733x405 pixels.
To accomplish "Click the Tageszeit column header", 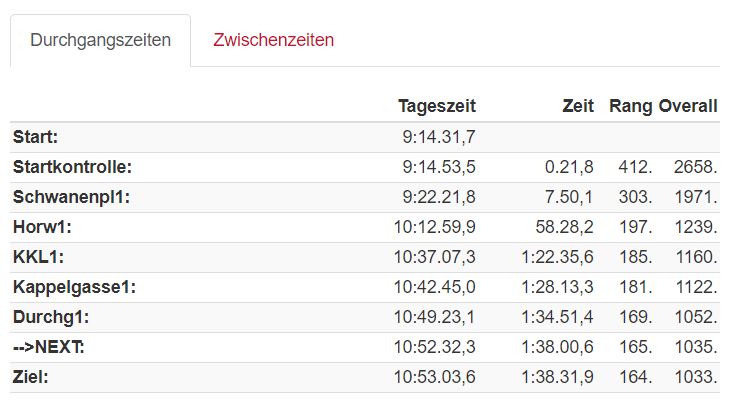I will pos(437,106).
